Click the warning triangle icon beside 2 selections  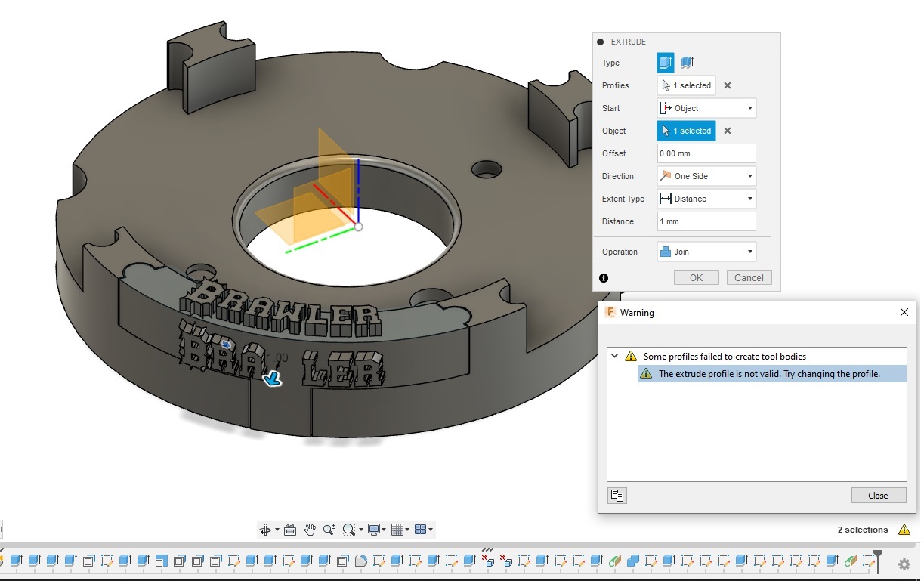[x=904, y=530]
